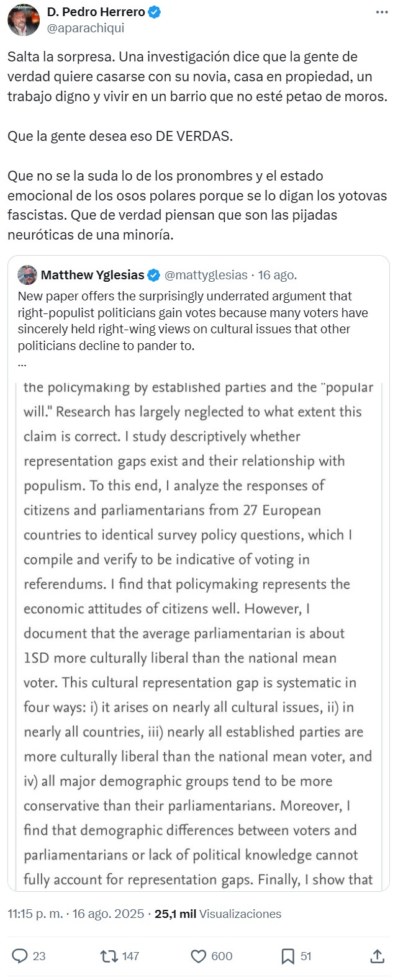Open the three-dot more options menu
The height and width of the screenshot is (980, 398).
[x=380, y=12]
